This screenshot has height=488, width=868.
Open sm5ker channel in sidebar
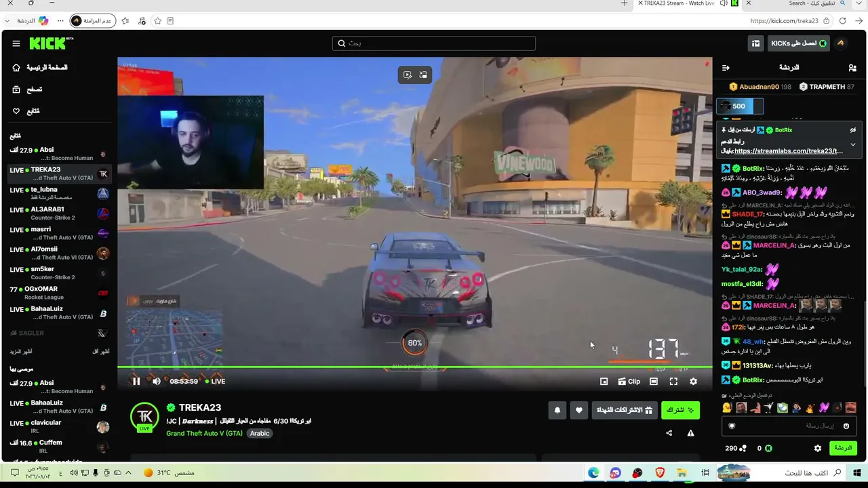(x=59, y=273)
